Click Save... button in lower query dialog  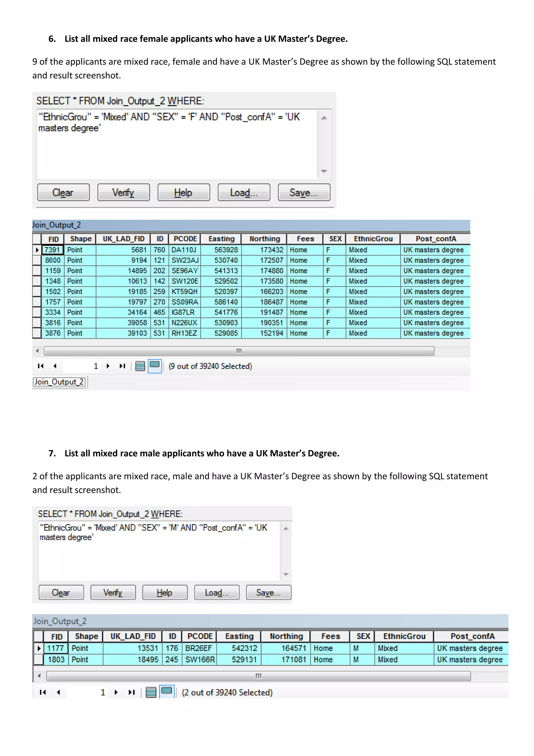pyautogui.click(x=269, y=592)
